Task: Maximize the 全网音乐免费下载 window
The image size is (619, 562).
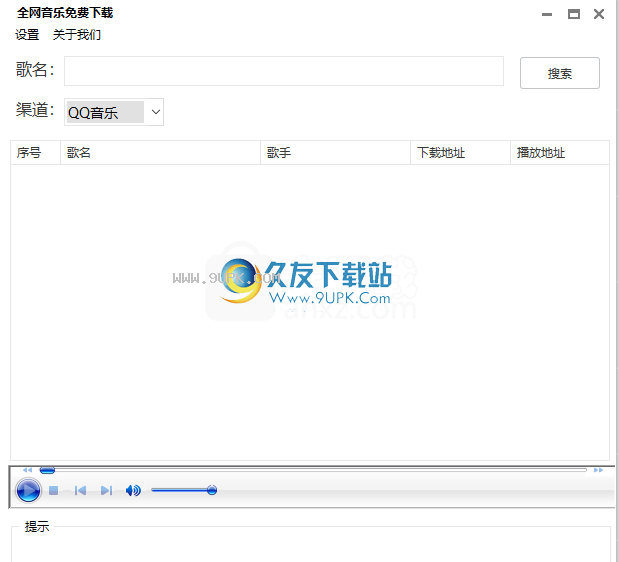Action: pyautogui.click(x=574, y=15)
